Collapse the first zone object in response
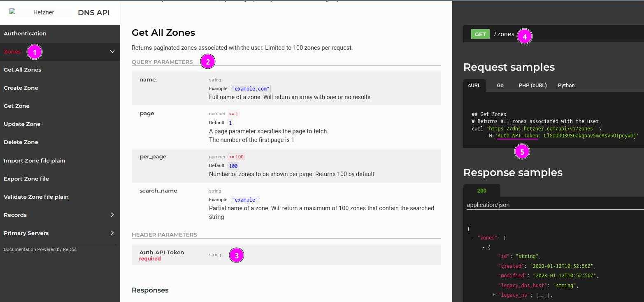This screenshot has height=302, width=644. click(x=484, y=247)
